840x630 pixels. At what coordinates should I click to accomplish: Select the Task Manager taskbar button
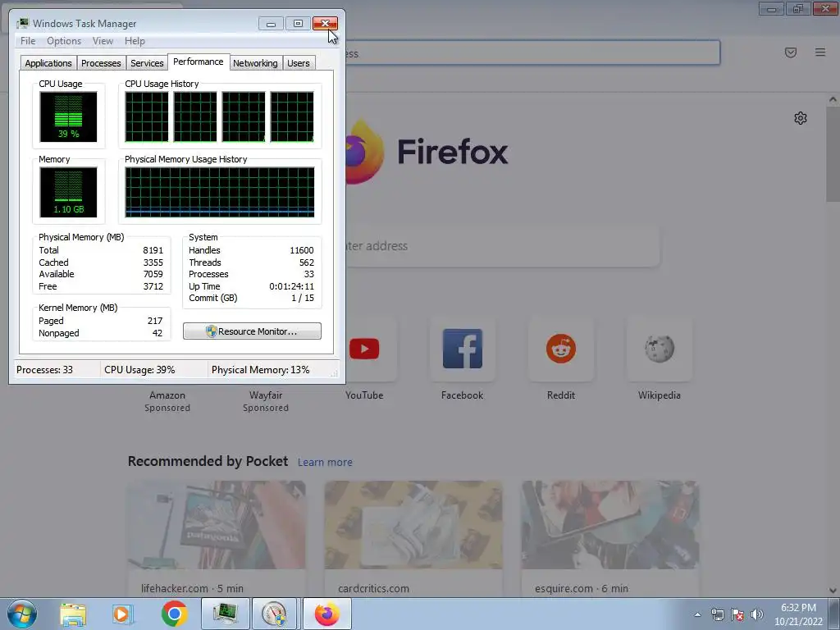(x=225, y=614)
